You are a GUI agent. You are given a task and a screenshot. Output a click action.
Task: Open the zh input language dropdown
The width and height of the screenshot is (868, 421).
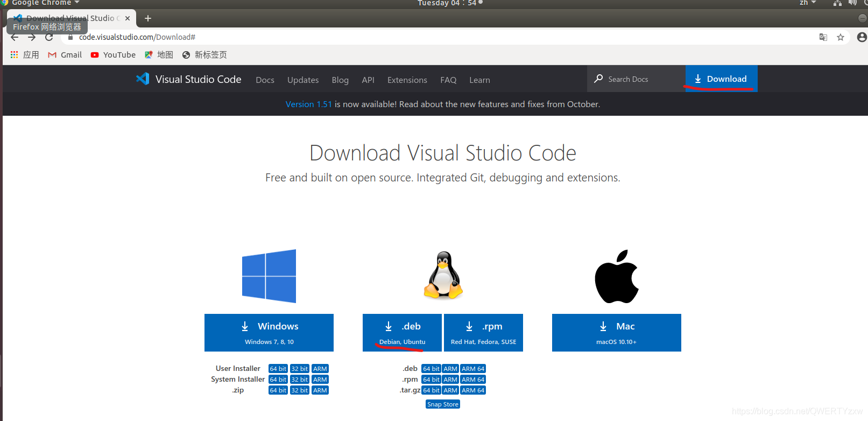pyautogui.click(x=807, y=3)
